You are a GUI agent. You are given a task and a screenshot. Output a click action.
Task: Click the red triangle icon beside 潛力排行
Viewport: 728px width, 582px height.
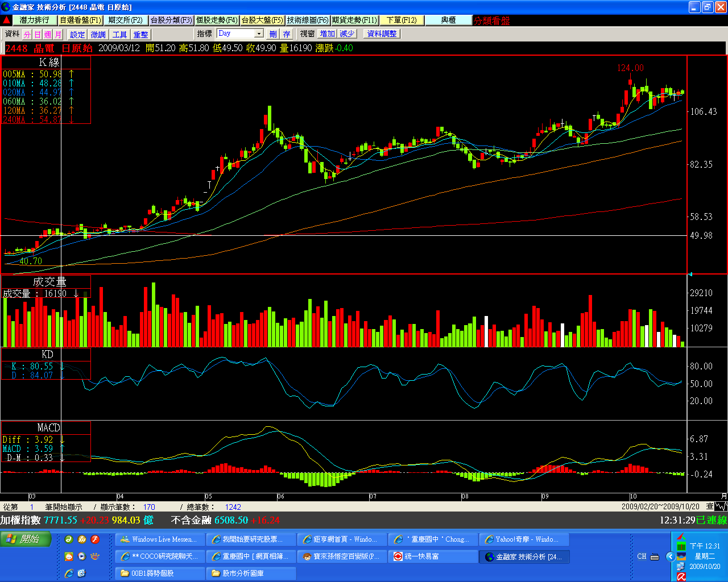pyautogui.click(x=6, y=20)
